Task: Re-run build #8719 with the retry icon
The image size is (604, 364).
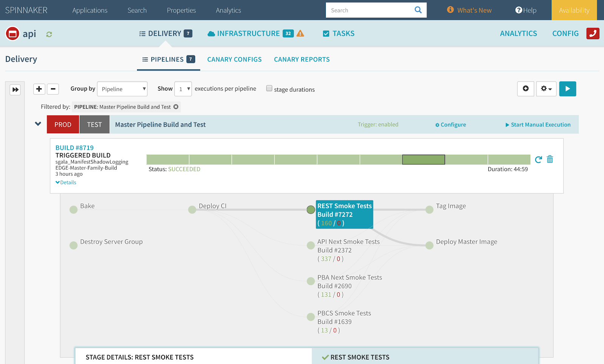Action: click(538, 160)
